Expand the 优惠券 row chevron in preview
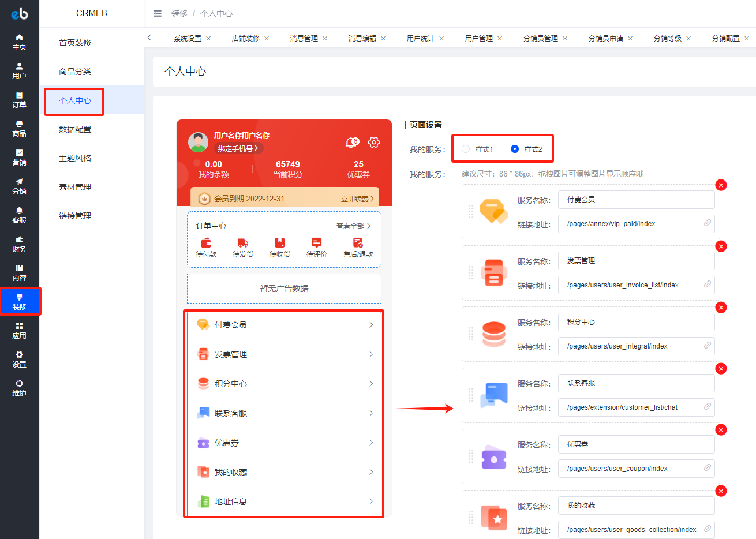This screenshot has width=756, height=539. [x=371, y=443]
